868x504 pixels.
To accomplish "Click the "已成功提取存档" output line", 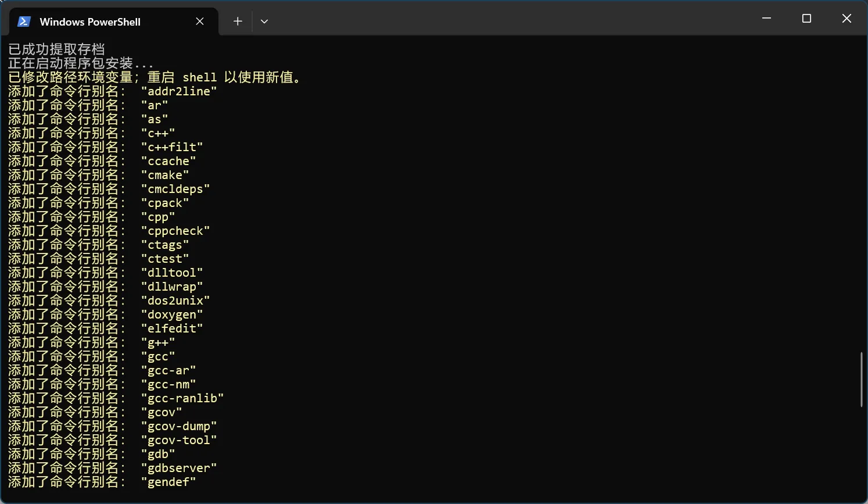I will click(x=56, y=49).
